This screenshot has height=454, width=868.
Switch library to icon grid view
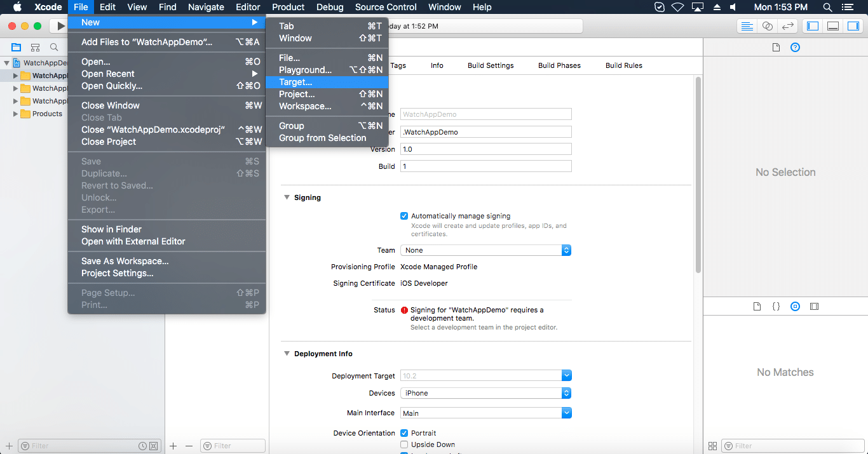click(x=712, y=446)
